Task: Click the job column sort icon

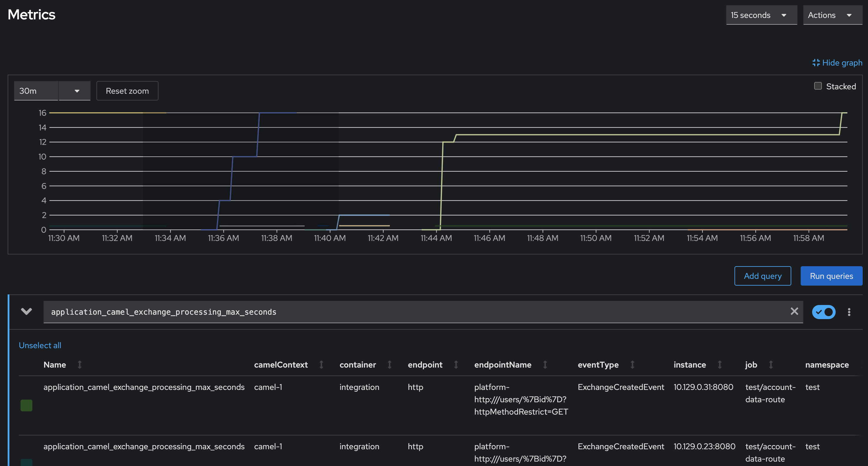Action: coord(771,365)
